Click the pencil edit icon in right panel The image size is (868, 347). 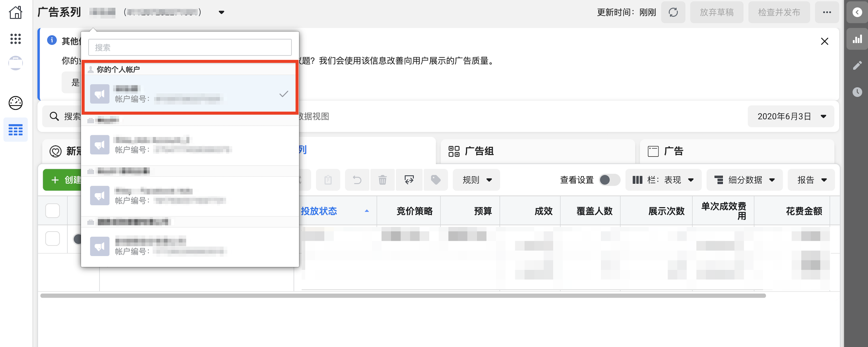[x=857, y=66]
